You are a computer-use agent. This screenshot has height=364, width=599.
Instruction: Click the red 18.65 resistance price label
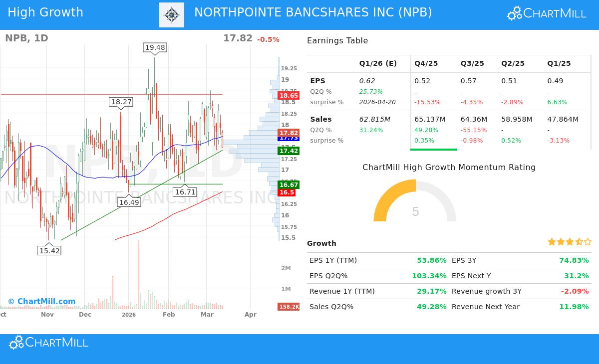tap(289, 95)
